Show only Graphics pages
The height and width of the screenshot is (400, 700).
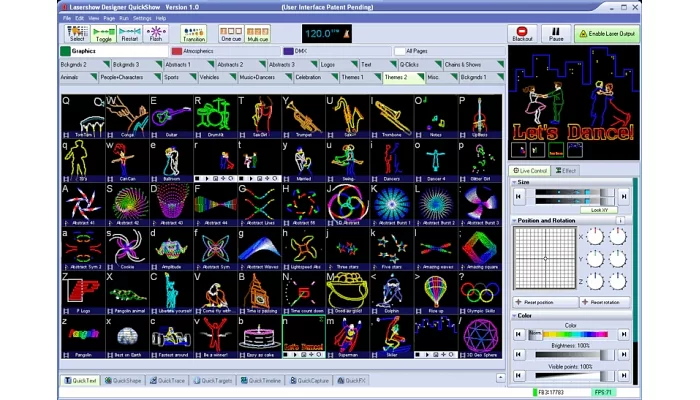click(x=113, y=51)
